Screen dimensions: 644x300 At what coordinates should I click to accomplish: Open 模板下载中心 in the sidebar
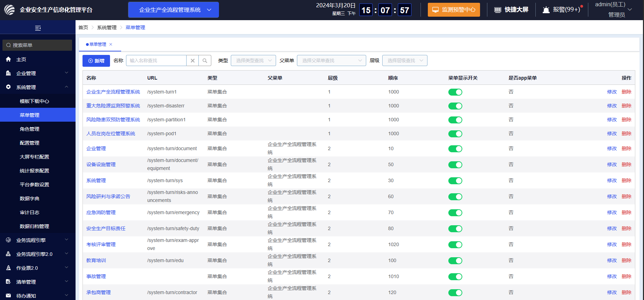pyautogui.click(x=38, y=101)
